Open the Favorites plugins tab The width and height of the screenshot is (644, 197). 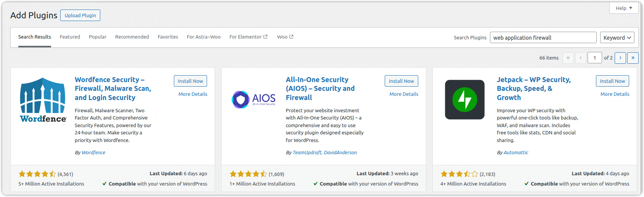(168, 37)
